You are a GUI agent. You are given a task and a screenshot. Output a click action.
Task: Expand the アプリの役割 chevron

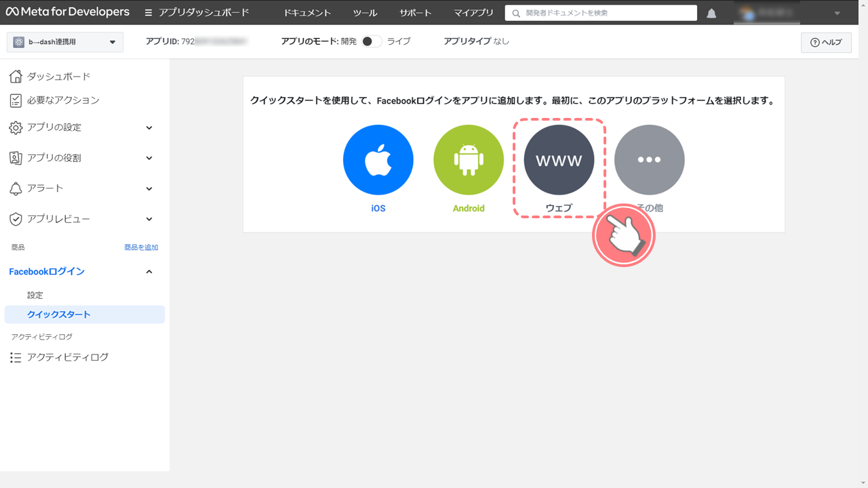(149, 158)
